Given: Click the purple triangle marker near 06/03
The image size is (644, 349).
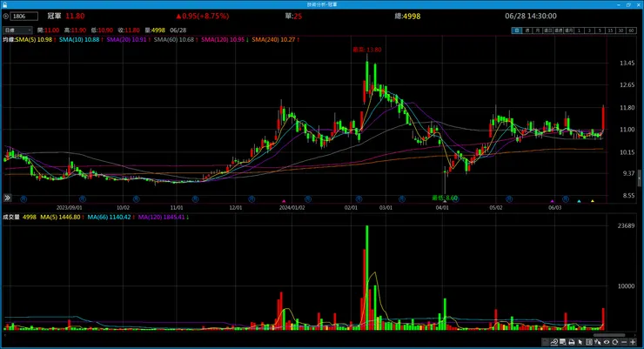Looking at the screenshot, I should coord(552,201).
